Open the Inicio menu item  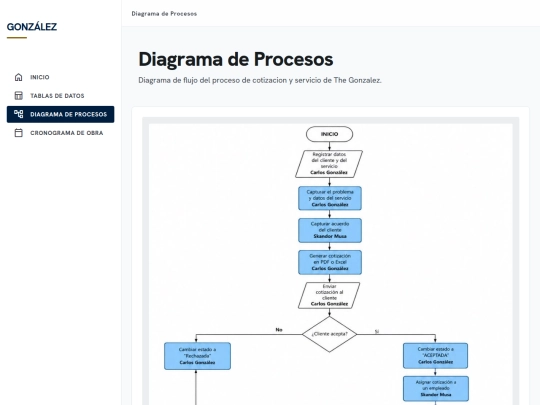pyautogui.click(x=60, y=77)
